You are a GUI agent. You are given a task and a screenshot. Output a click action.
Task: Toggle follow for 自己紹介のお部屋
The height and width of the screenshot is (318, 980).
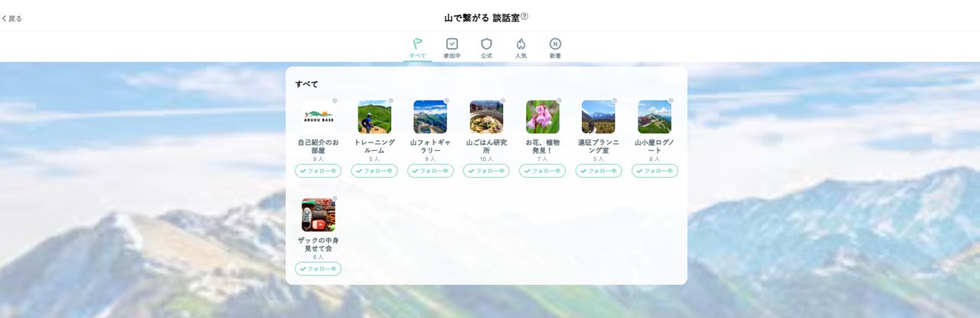318,171
